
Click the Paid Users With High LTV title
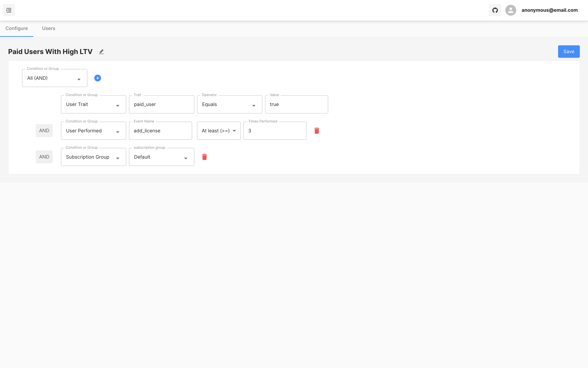pyautogui.click(x=50, y=52)
